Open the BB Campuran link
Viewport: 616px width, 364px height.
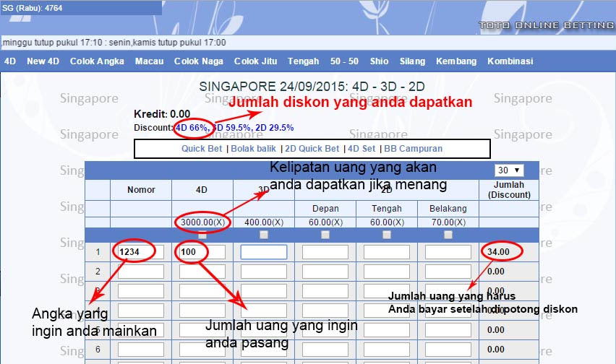414,149
